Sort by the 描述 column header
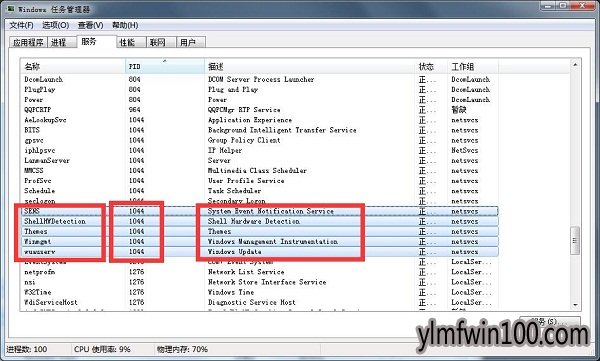This screenshot has width=600, height=361. [x=310, y=67]
